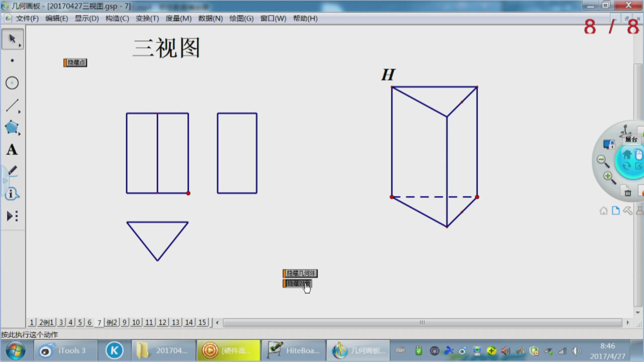
Task: Click the screen lock icon on radial menu
Action: 609,145
